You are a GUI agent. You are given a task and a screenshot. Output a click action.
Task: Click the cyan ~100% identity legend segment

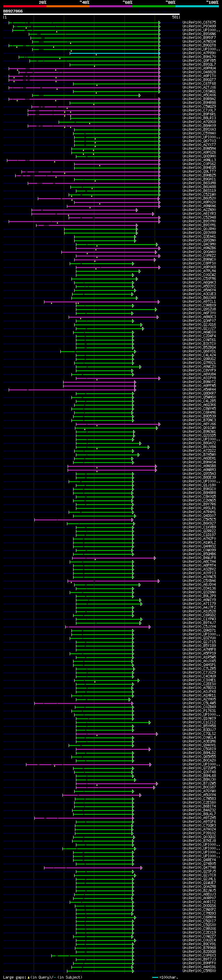tap(197, 6)
